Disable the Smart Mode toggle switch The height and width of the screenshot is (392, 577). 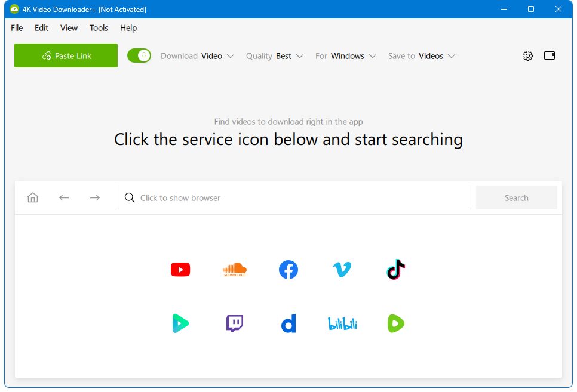tap(139, 55)
